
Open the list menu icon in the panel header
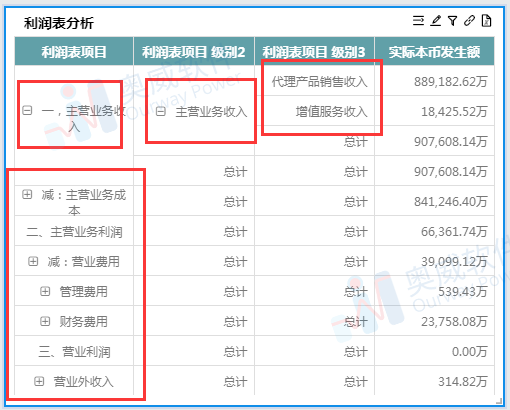(x=418, y=21)
